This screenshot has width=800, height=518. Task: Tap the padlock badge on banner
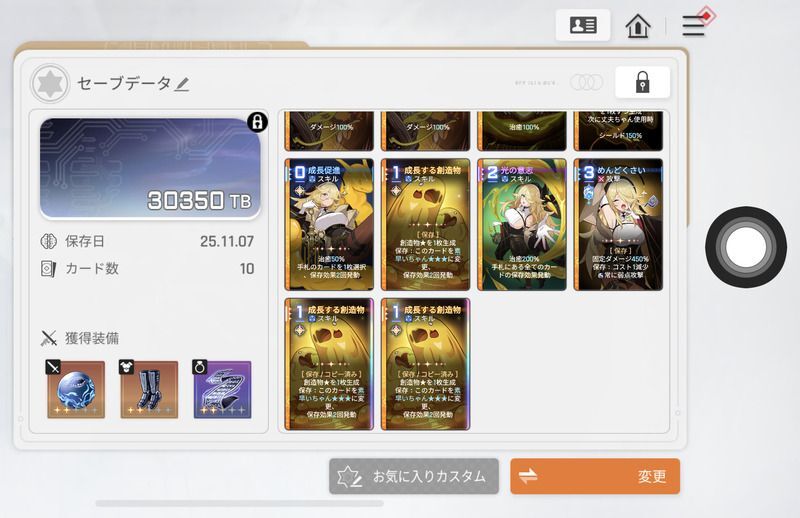[x=257, y=122]
